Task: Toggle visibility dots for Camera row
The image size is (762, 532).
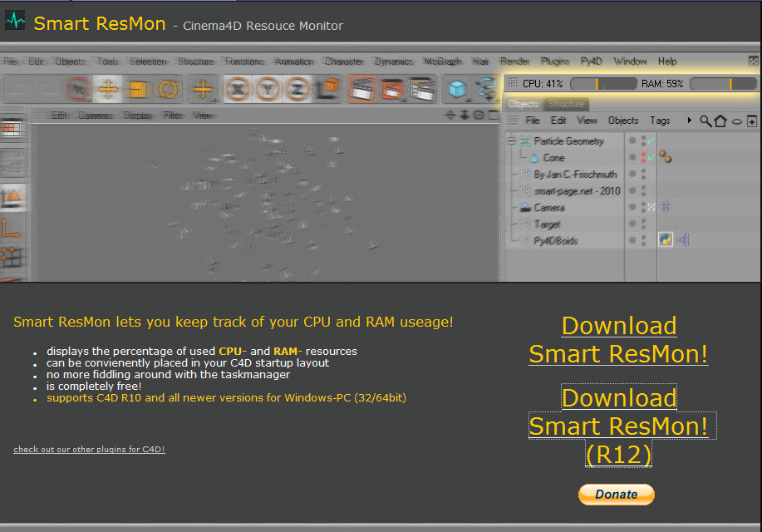Action: coord(643,207)
